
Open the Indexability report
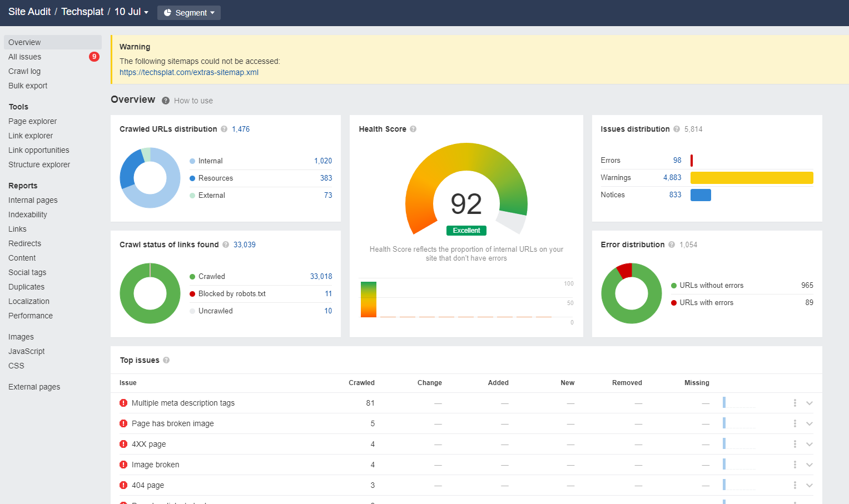28,214
